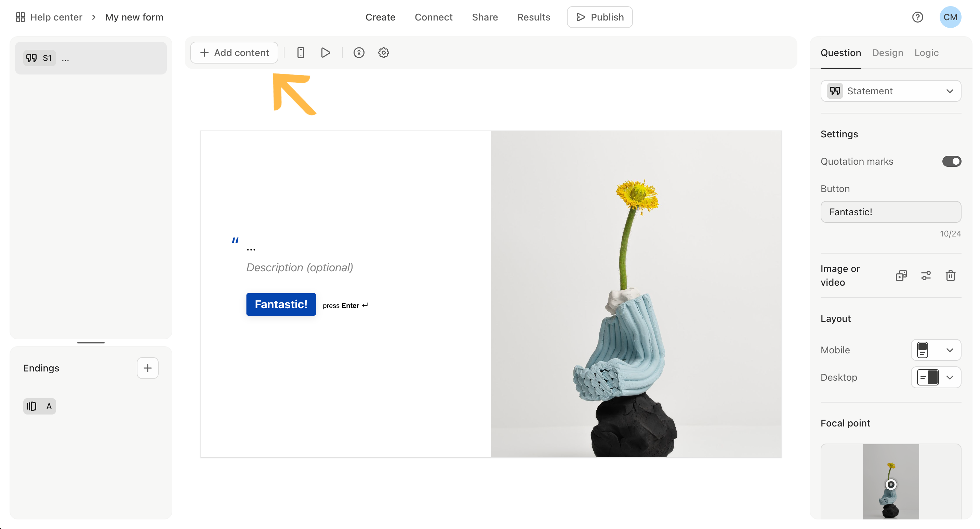Screen dimensions: 980x529
Task: Open form settings gear icon
Action: pos(383,53)
